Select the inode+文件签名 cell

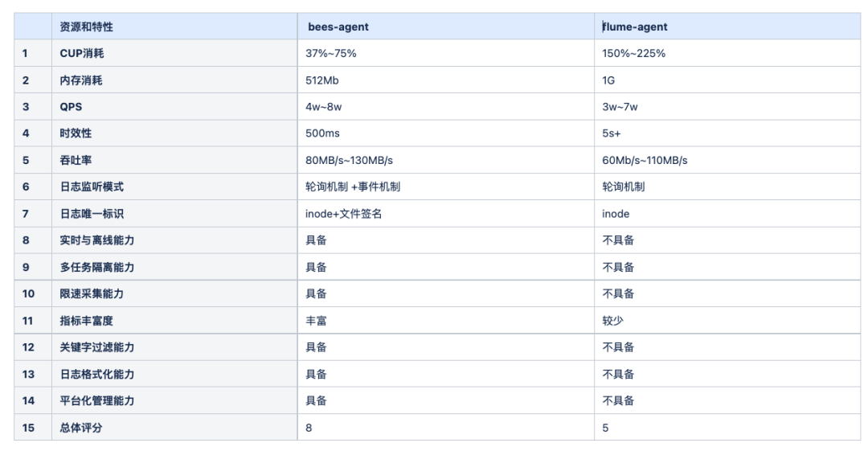pos(342,214)
